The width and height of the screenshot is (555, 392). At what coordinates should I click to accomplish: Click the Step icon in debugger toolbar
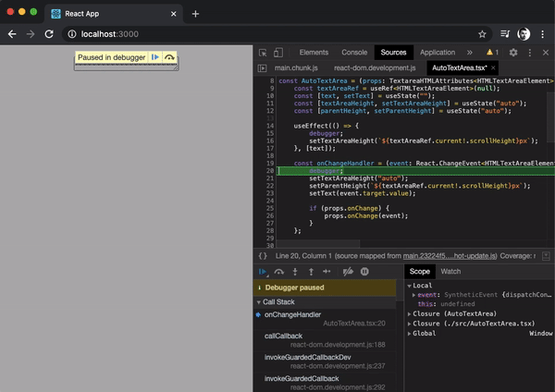click(x=327, y=272)
